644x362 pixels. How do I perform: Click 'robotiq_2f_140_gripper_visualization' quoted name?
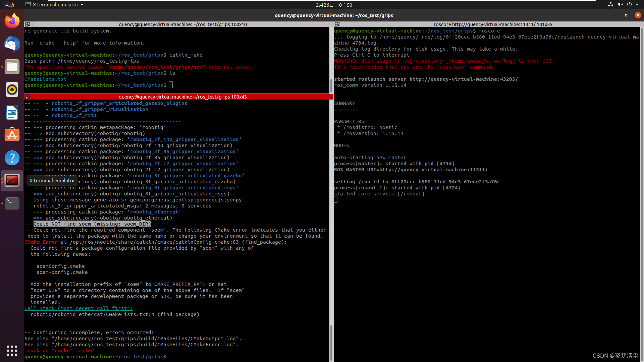click(x=184, y=139)
